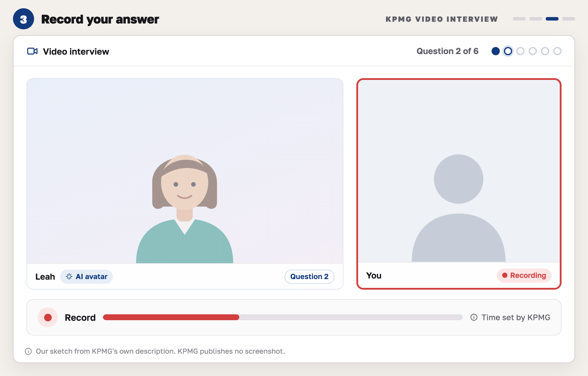The width and height of the screenshot is (588, 376).
Task: Click the red Record button icon
Action: click(x=48, y=317)
